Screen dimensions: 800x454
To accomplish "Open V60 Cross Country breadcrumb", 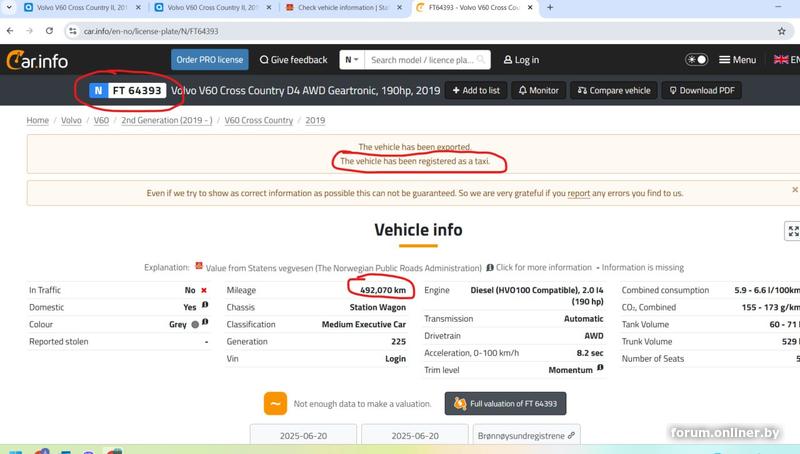I will (x=259, y=120).
